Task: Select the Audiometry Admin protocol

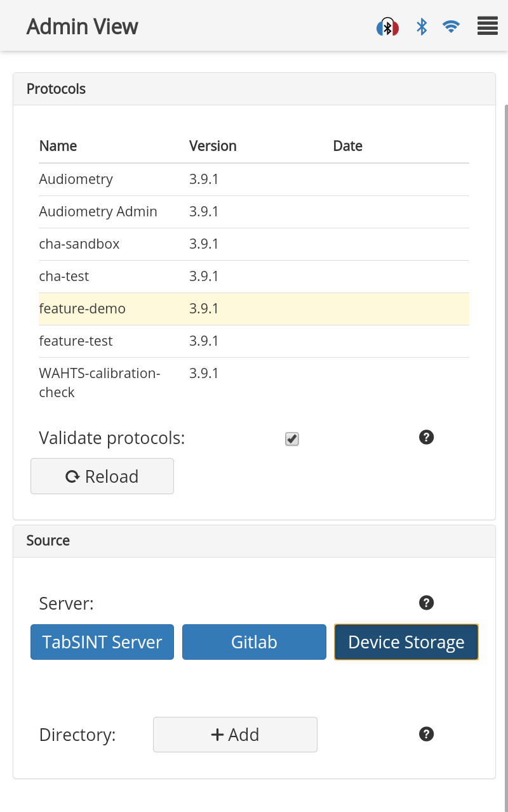Action: click(x=254, y=212)
